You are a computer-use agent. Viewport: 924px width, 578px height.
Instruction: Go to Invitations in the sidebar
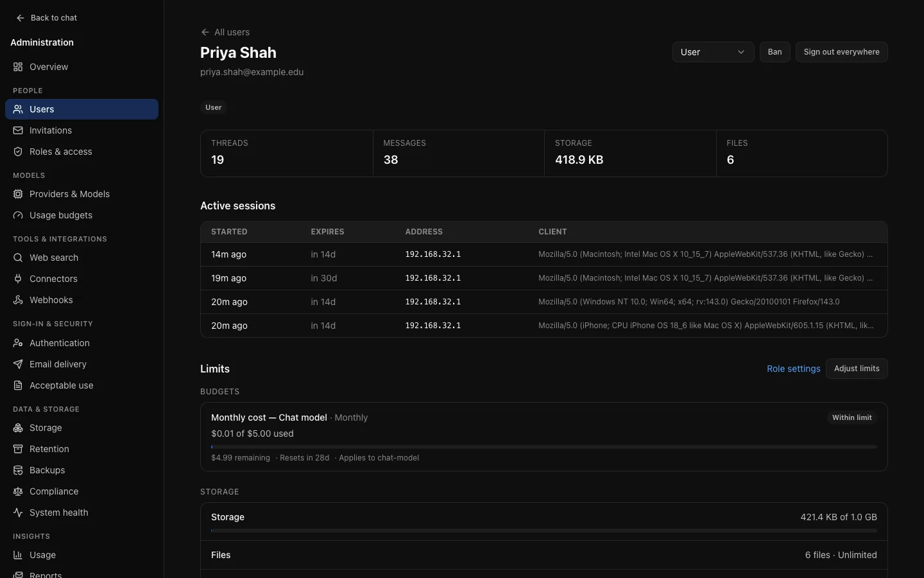[81, 130]
